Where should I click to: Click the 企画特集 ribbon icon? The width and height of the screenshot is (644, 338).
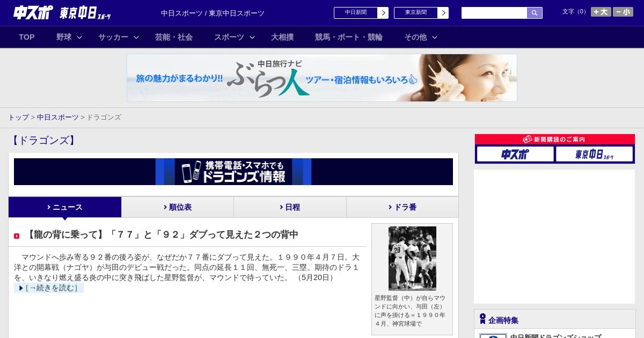(x=482, y=319)
